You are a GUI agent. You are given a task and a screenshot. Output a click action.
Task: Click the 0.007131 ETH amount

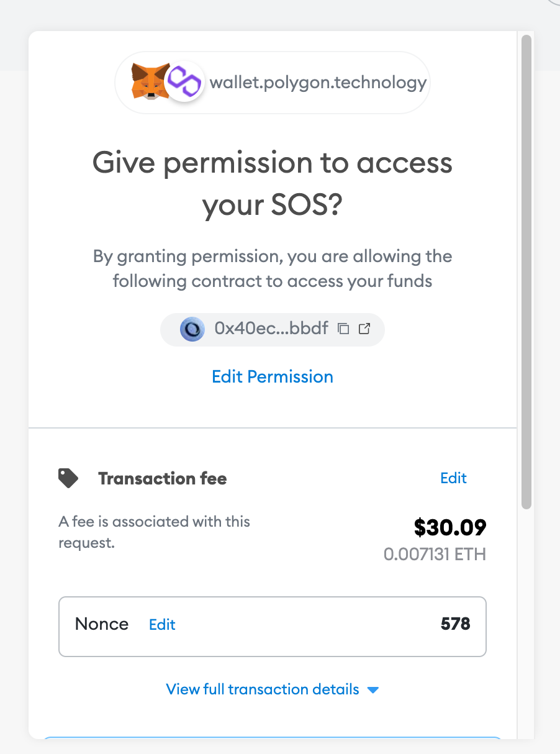coord(435,554)
